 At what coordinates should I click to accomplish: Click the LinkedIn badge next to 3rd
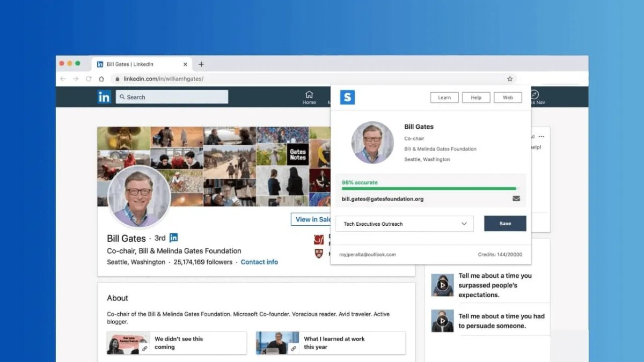click(x=173, y=238)
